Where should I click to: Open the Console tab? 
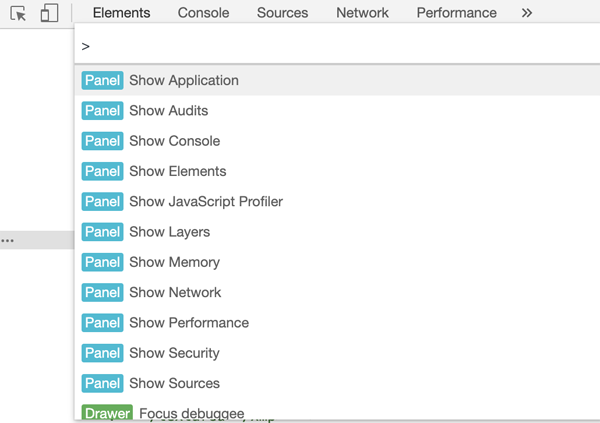[203, 13]
